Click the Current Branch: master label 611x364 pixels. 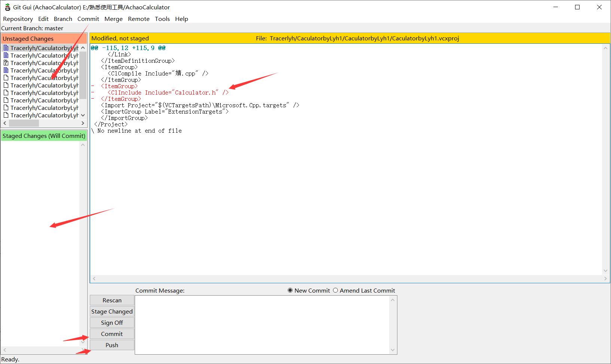pos(32,28)
